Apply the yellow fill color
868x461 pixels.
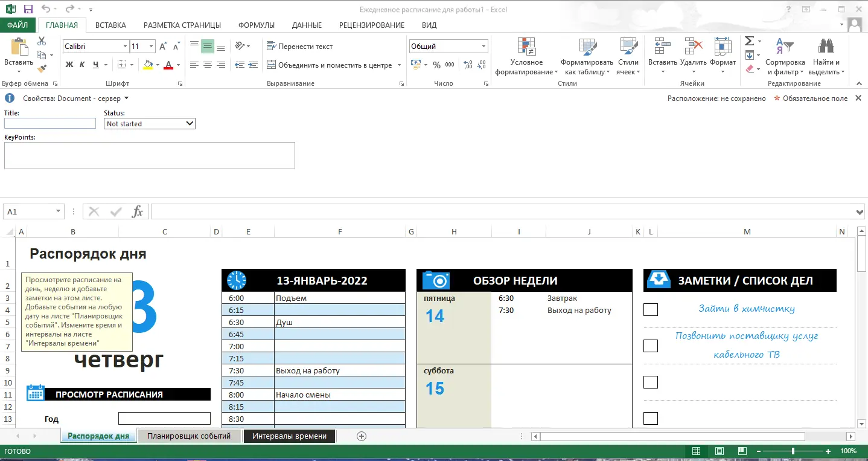[148, 65]
